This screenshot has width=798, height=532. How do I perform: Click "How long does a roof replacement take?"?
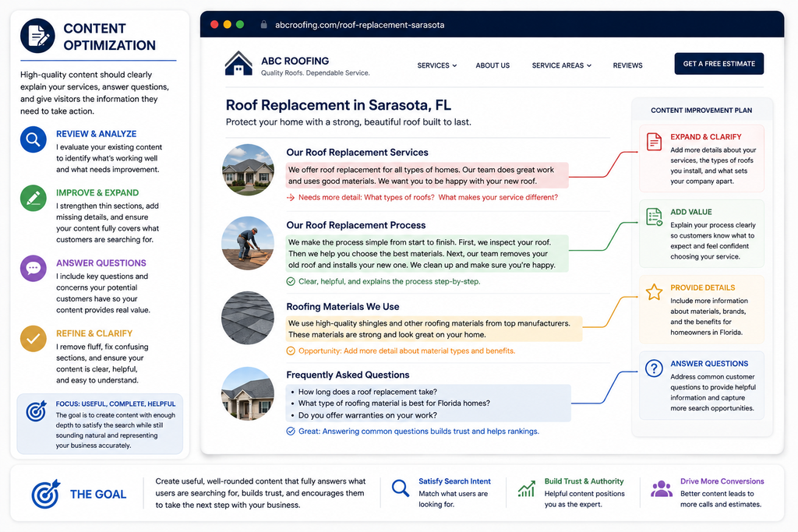[368, 392]
